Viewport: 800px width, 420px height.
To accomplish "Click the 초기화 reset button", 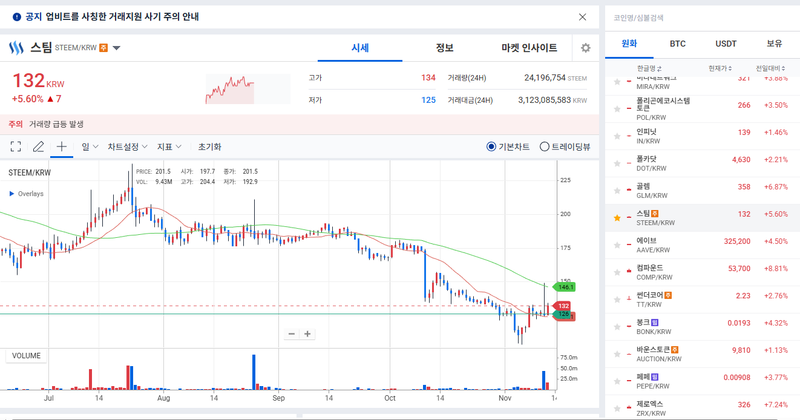I will click(x=210, y=147).
